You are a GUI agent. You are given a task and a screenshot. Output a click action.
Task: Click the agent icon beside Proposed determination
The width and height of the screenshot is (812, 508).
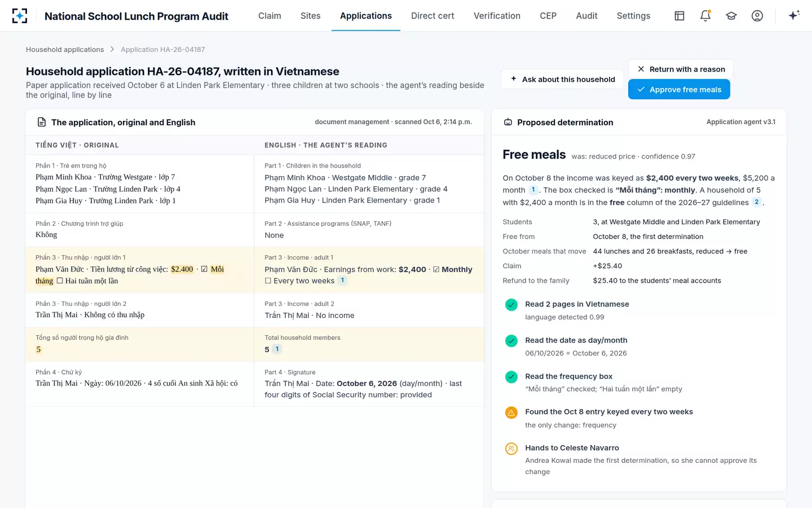508,122
